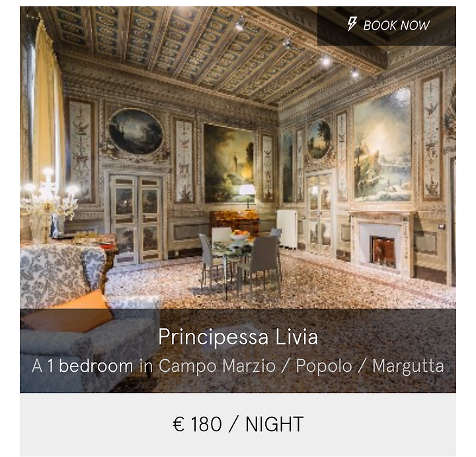The image size is (476, 457).
Task: Click the painted double doors in the photo
Action: [x=136, y=219]
